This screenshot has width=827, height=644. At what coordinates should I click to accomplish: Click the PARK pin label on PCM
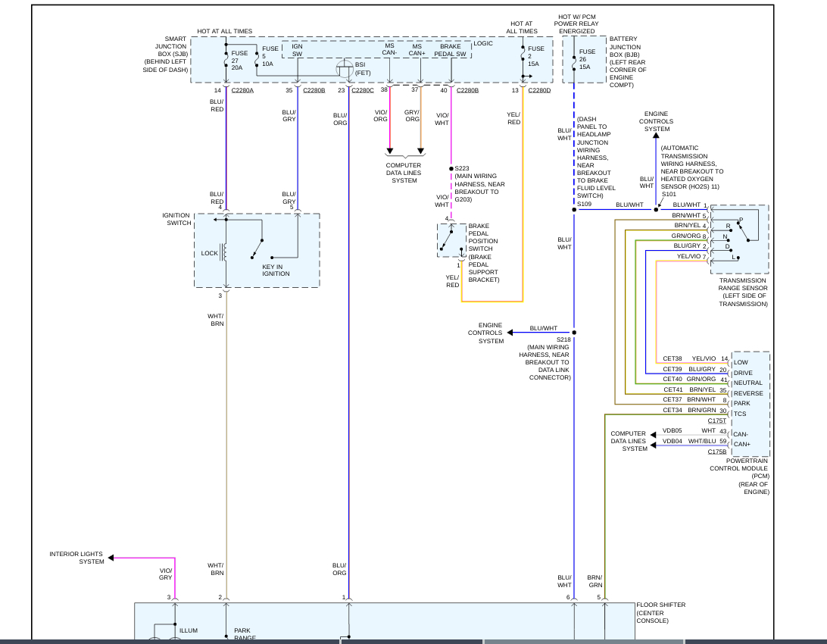pos(741,404)
